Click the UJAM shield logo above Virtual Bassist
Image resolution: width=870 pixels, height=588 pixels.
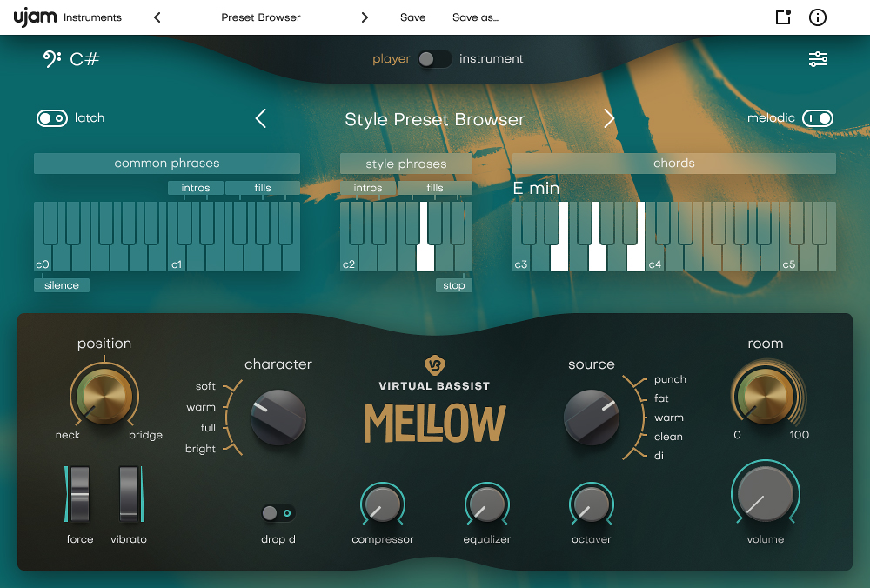click(x=434, y=365)
